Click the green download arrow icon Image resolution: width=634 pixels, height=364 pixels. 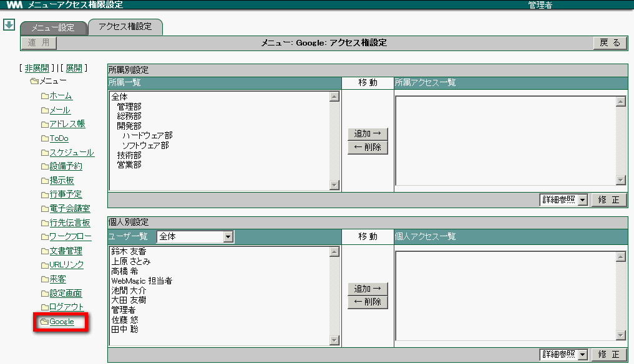9,25
